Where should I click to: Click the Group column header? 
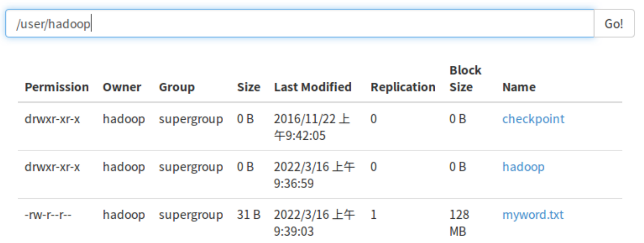[x=177, y=87]
